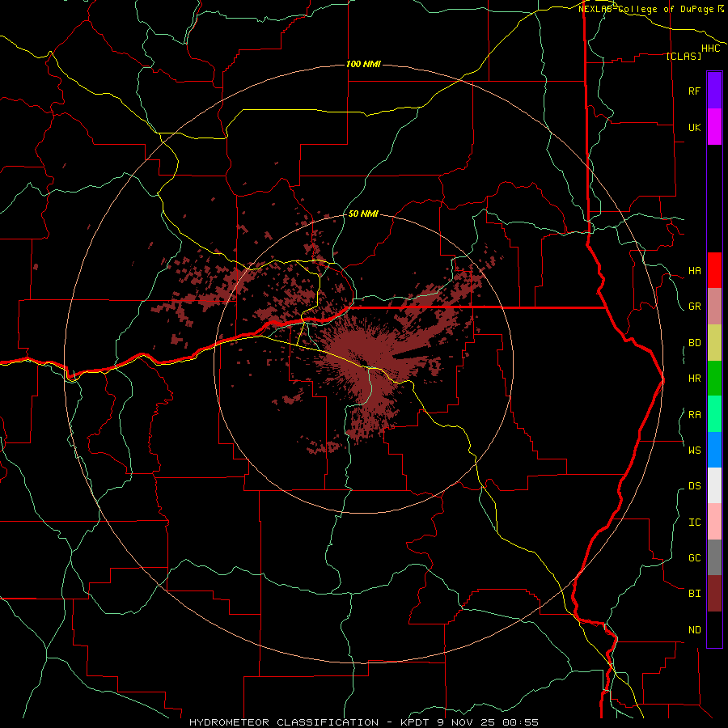Click the GR legend color swatch
The width and height of the screenshot is (728, 728).
[x=714, y=307]
